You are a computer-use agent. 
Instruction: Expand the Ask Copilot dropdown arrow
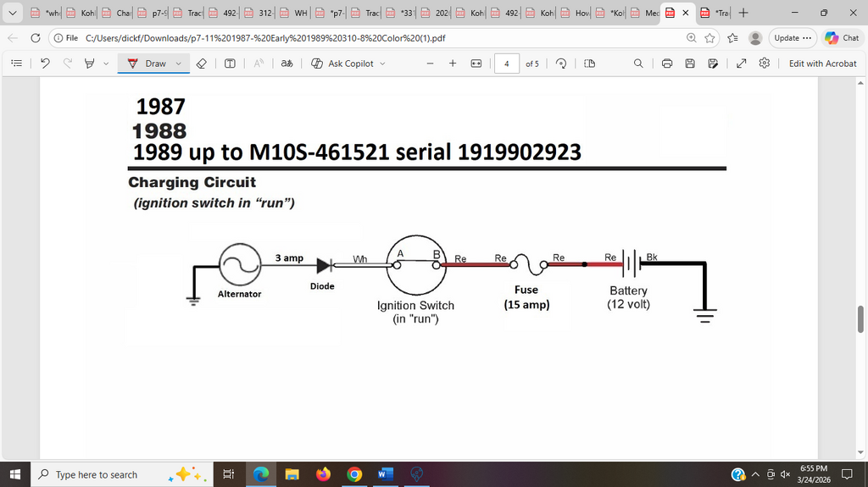382,64
